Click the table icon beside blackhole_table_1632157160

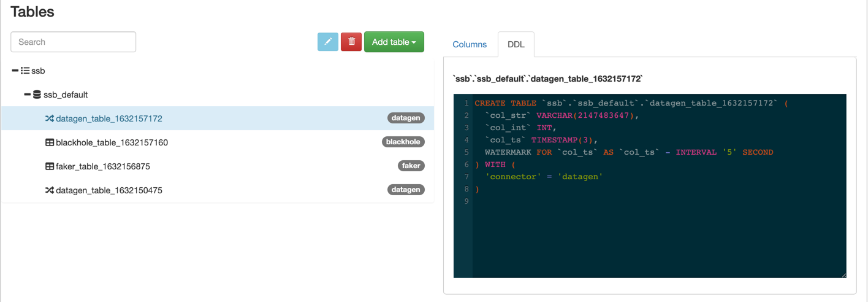[x=50, y=142]
